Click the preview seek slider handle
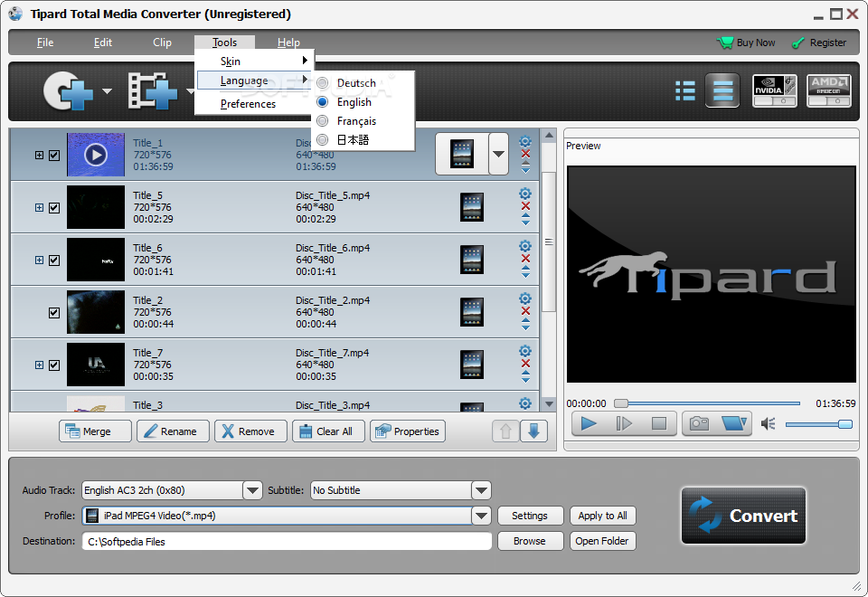Viewport: 868px width, 597px height. click(x=621, y=403)
